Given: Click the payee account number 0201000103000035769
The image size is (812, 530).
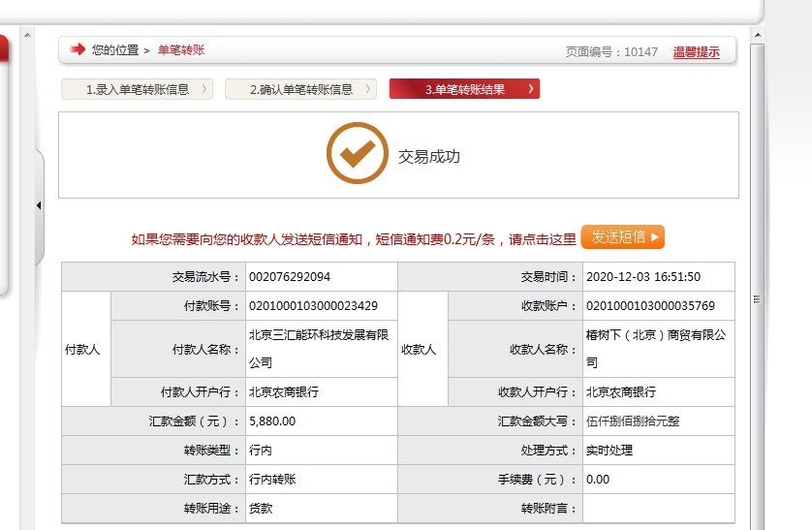Looking at the screenshot, I should click(x=650, y=306).
